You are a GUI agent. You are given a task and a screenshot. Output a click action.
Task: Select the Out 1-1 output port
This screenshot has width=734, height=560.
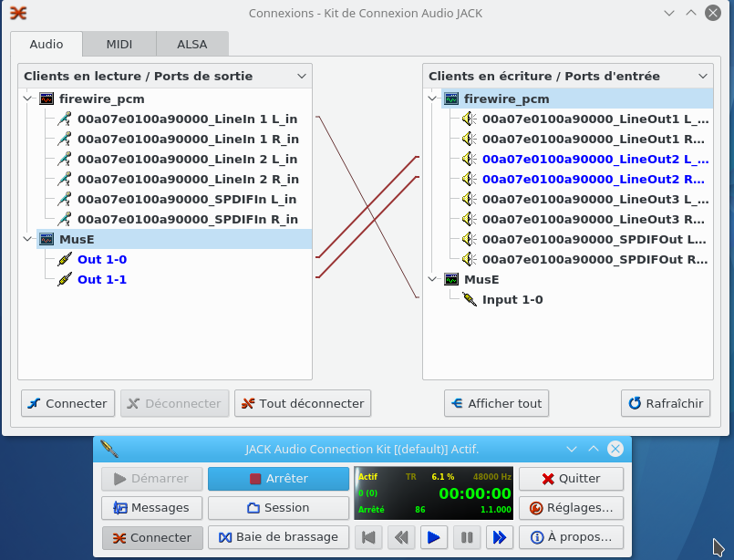coord(102,279)
